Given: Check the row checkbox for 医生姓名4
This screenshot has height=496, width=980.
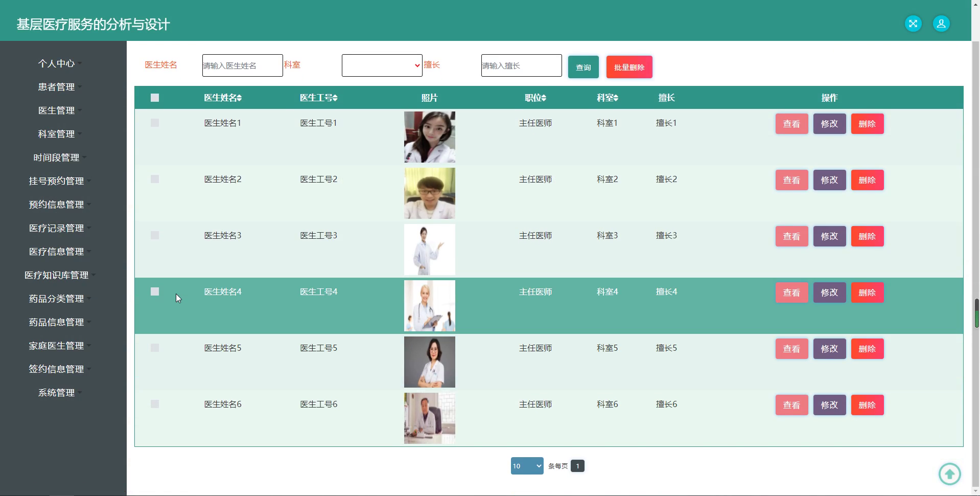Looking at the screenshot, I should [x=155, y=291].
